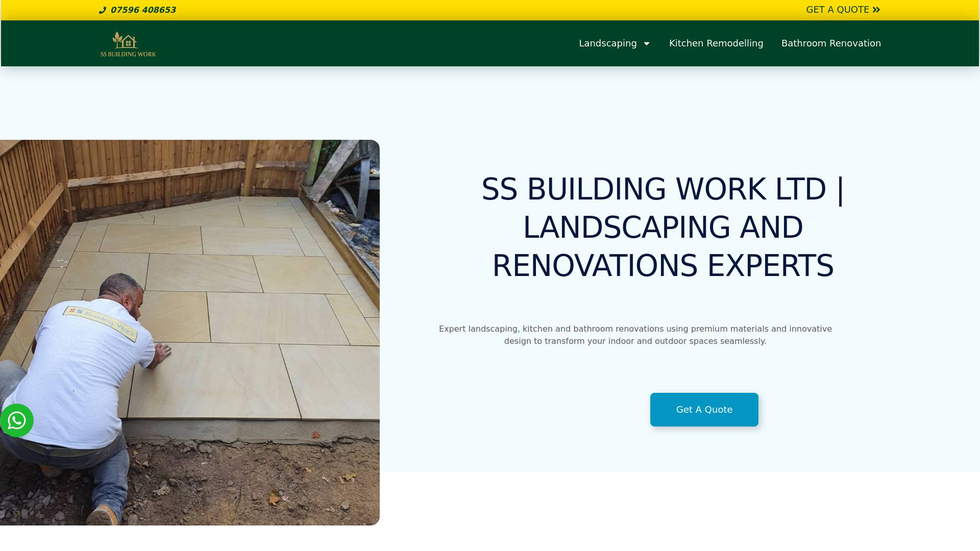This screenshot has width=980, height=551.
Task: Navigate to Bathroom Renovation page
Action: pos(831,43)
